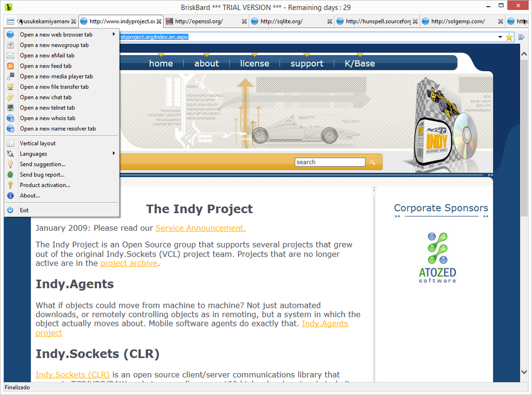The width and height of the screenshot is (532, 395).
Task: Click the BriskBard logo in title bar
Action: [8, 7]
